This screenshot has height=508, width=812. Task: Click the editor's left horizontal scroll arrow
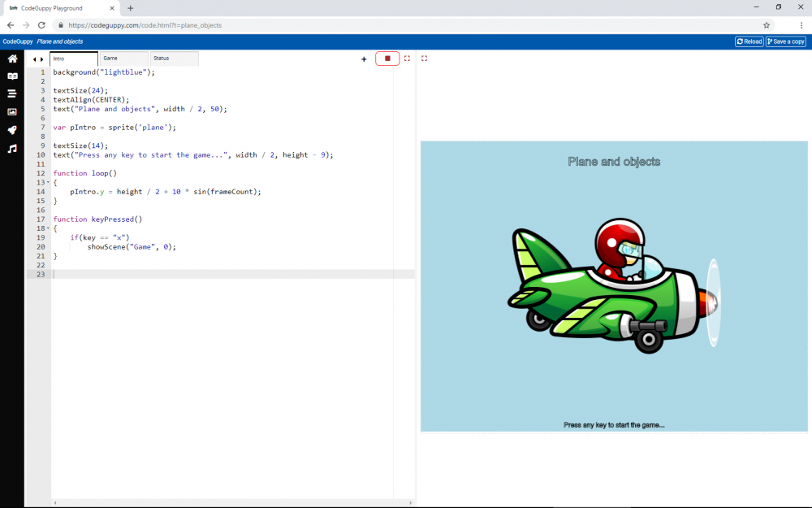(55, 503)
